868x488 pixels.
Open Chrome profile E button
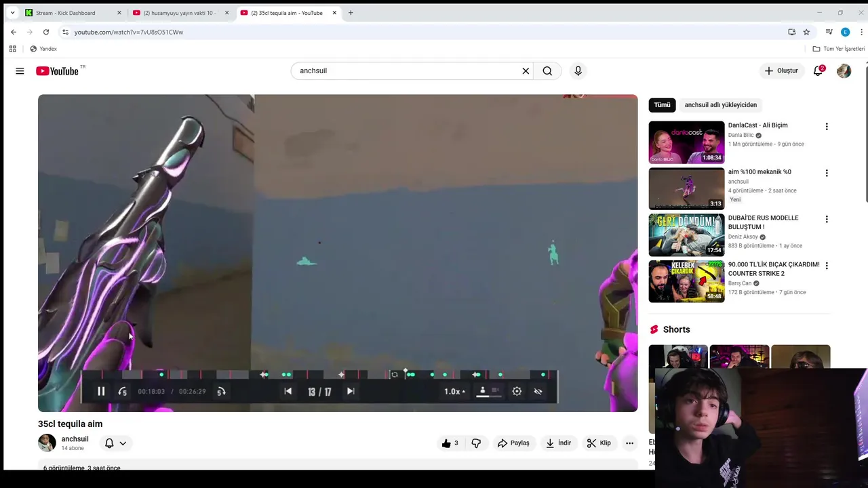845,32
